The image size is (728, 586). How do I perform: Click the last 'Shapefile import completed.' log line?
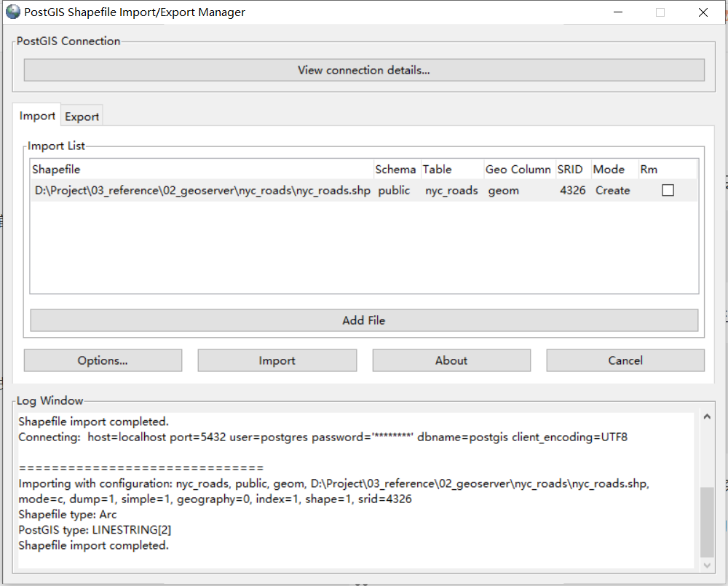coord(93,545)
